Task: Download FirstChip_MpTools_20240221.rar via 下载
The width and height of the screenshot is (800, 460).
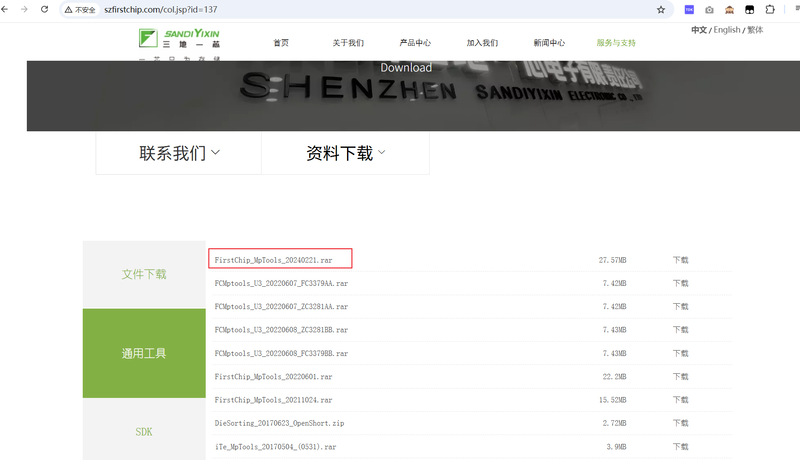Action: pyautogui.click(x=681, y=260)
